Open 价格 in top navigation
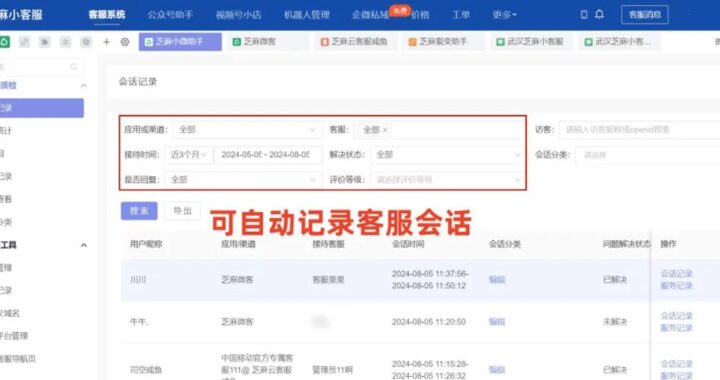Screen dimensions: 720x380 pyautogui.click(x=420, y=15)
